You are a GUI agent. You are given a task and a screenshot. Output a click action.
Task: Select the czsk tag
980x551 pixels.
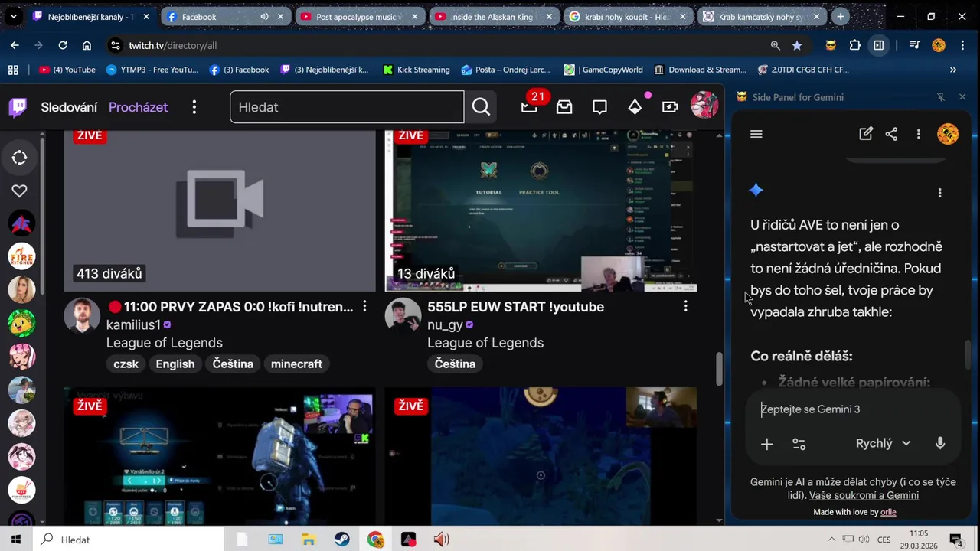coord(126,364)
